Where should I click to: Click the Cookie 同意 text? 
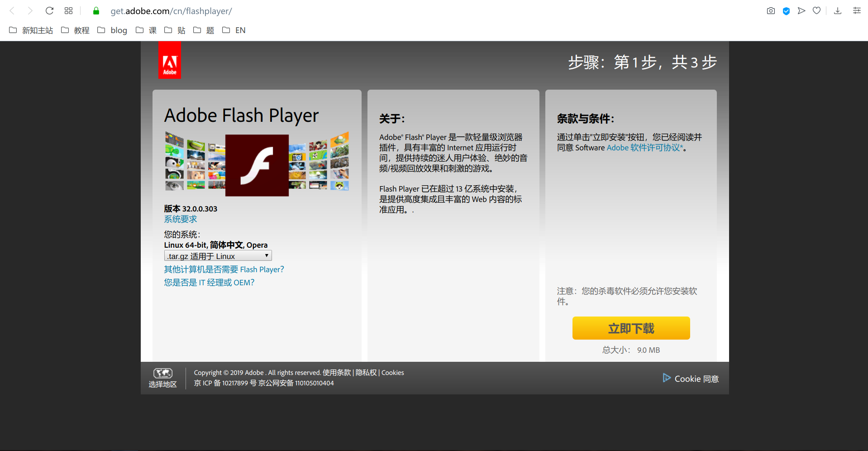[696, 379]
